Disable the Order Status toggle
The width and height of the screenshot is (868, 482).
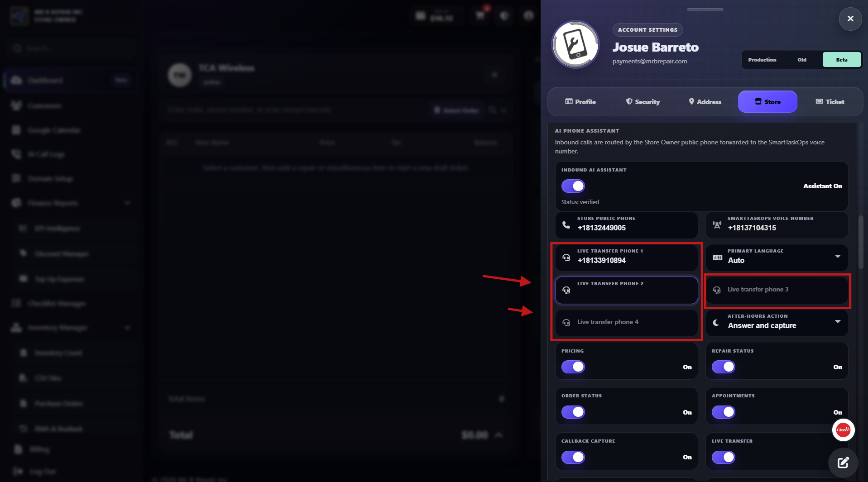coord(573,412)
